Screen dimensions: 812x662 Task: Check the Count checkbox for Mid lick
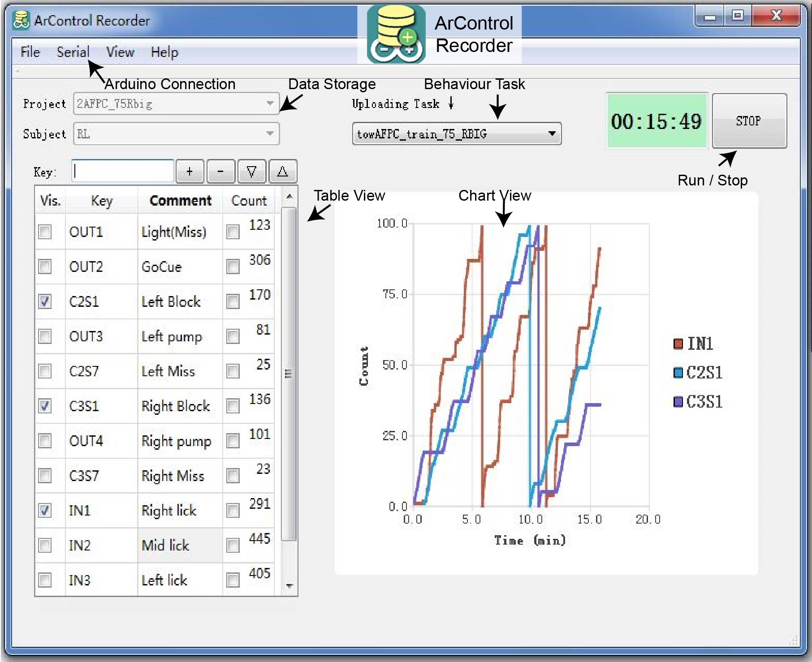(x=233, y=546)
